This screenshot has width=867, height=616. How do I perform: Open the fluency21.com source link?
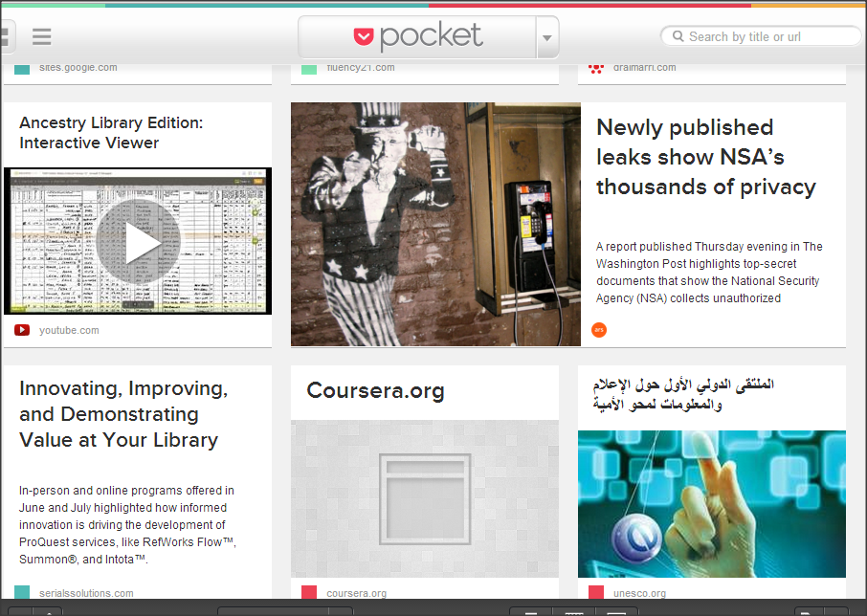361,67
